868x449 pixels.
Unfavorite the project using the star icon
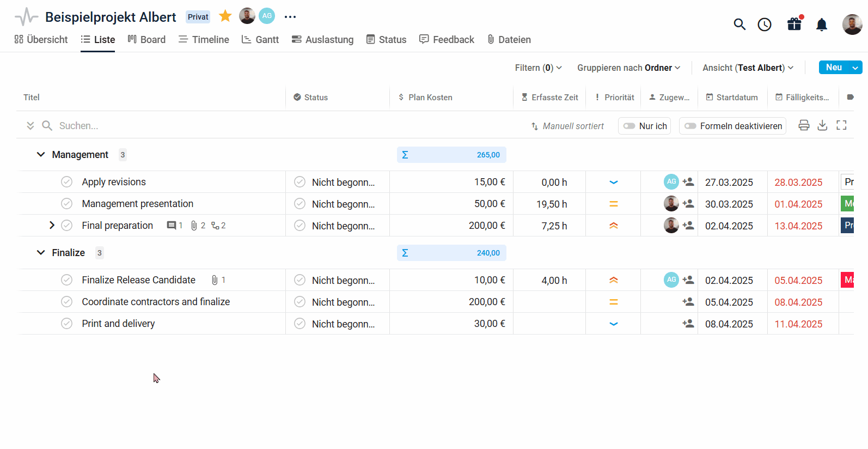coord(225,16)
